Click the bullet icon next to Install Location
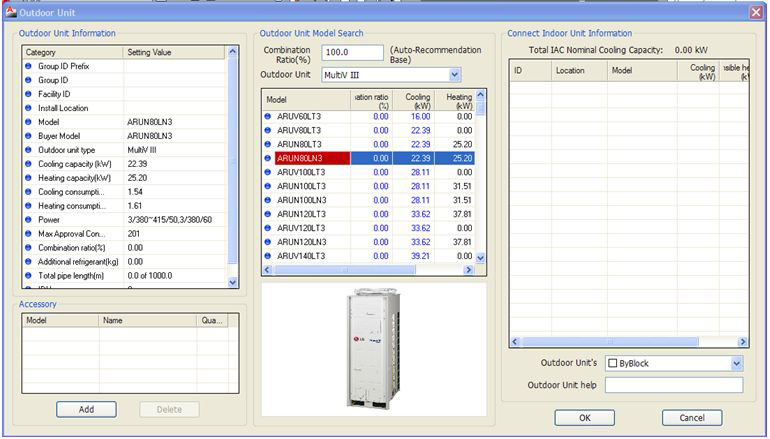 (29, 107)
